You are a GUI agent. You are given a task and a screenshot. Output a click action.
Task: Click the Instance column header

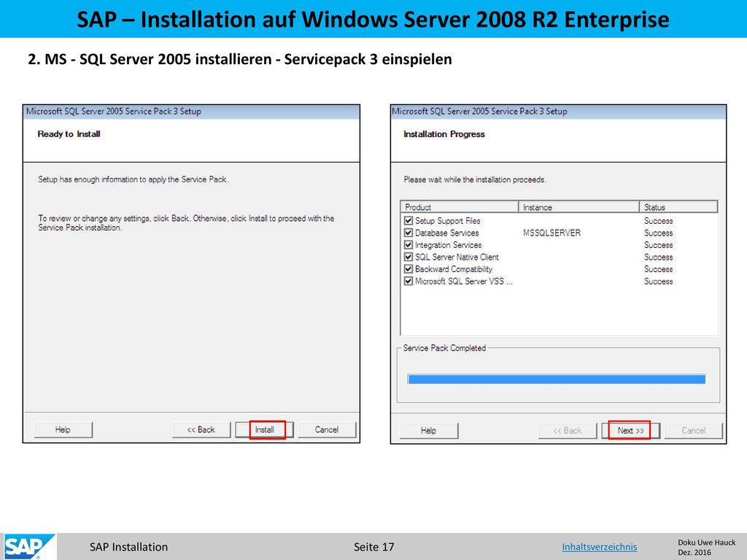point(578,207)
